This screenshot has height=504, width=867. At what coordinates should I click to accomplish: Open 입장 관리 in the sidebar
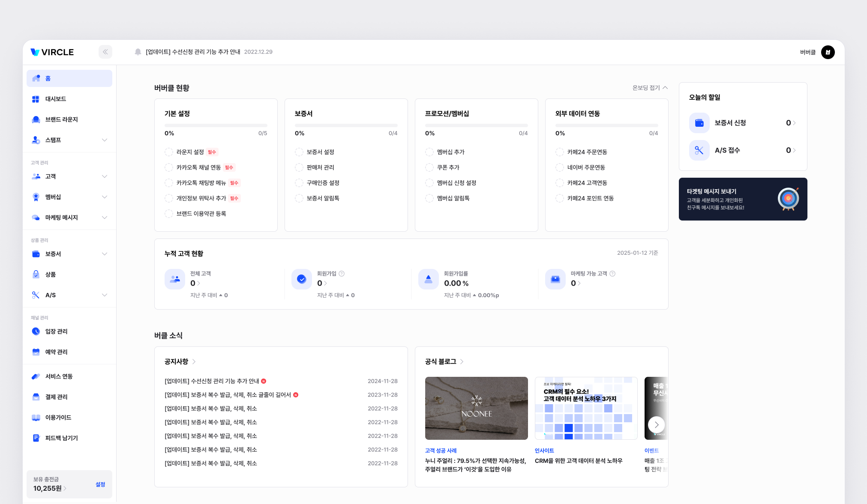56,331
